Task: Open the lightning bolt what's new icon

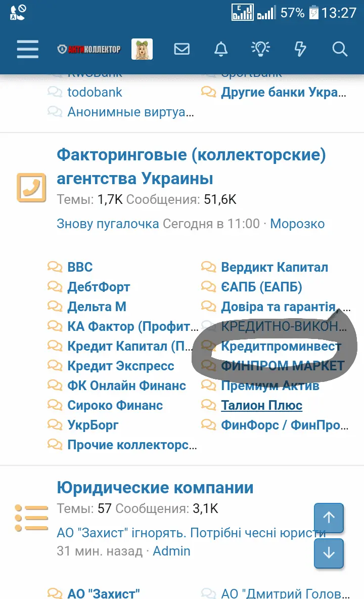Action: tap(300, 49)
